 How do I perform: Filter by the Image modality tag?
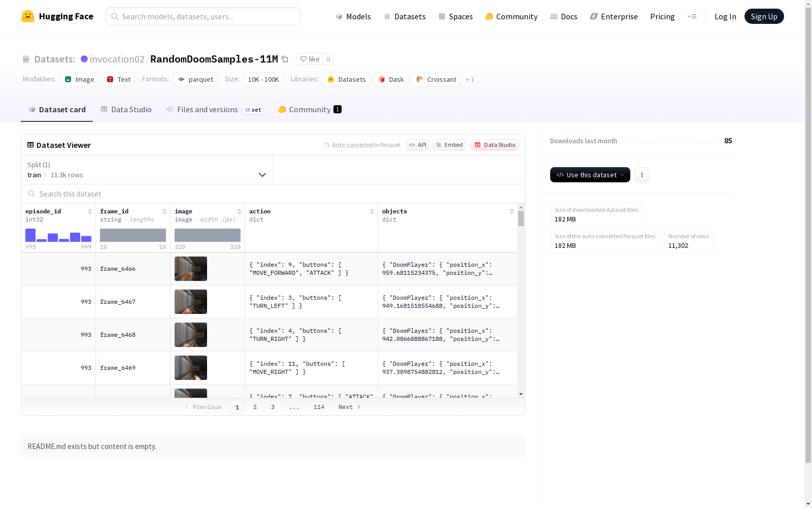point(80,79)
